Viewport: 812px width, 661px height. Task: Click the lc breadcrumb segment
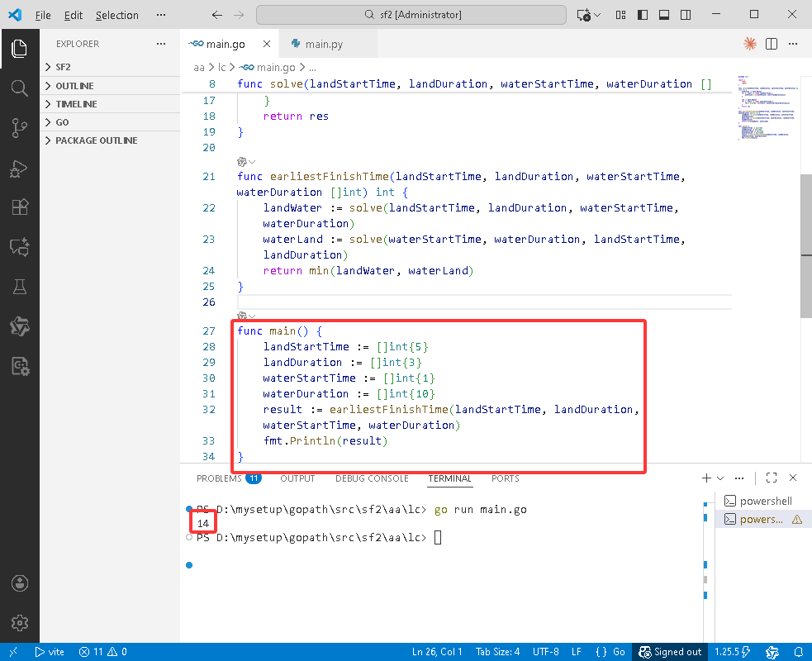(221, 68)
